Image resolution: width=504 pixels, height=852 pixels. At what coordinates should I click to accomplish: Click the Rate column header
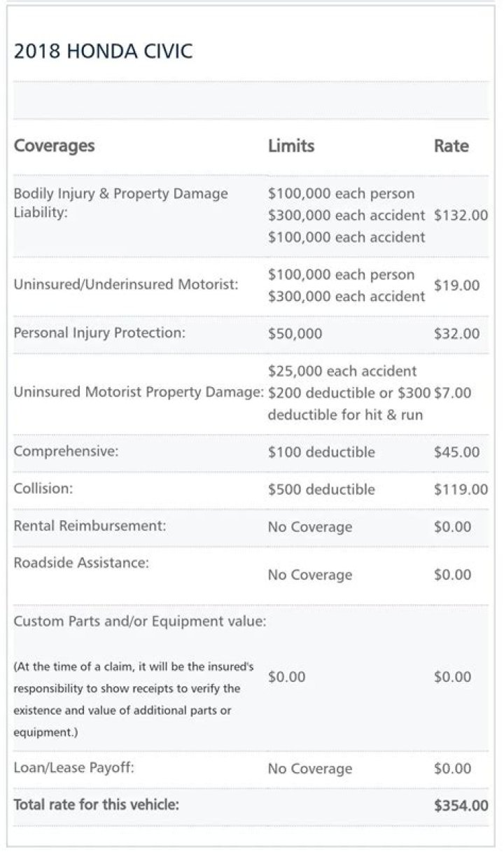[x=451, y=146]
